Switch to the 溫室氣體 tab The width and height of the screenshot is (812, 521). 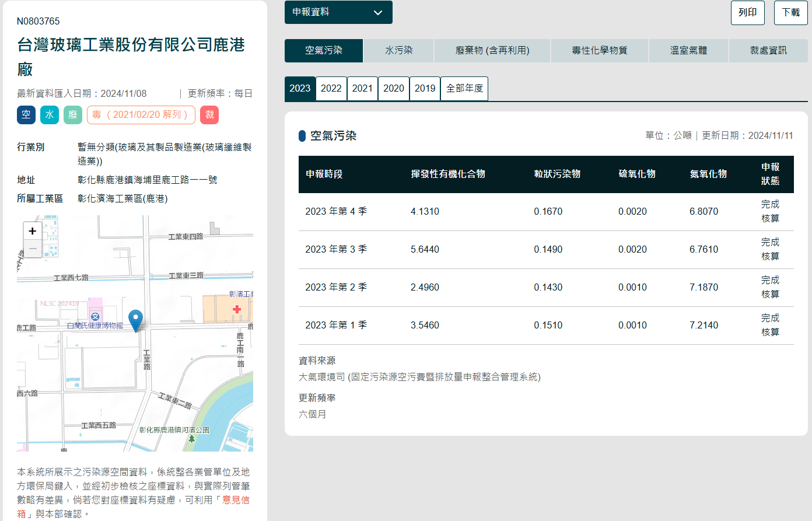click(688, 51)
